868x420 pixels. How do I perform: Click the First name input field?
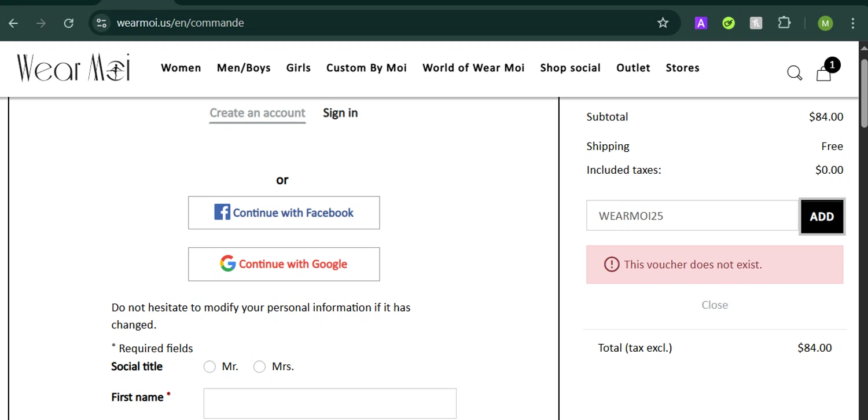pyautogui.click(x=330, y=403)
